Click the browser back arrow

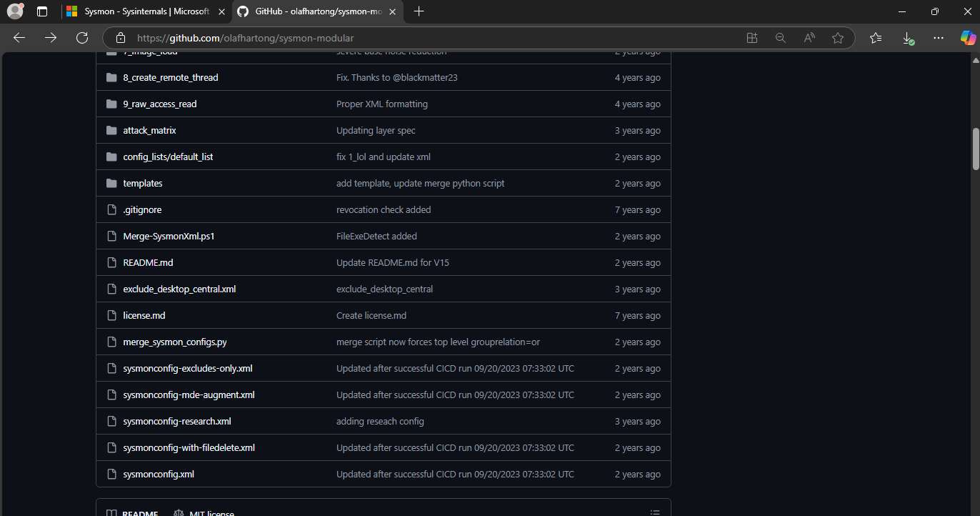click(19, 38)
